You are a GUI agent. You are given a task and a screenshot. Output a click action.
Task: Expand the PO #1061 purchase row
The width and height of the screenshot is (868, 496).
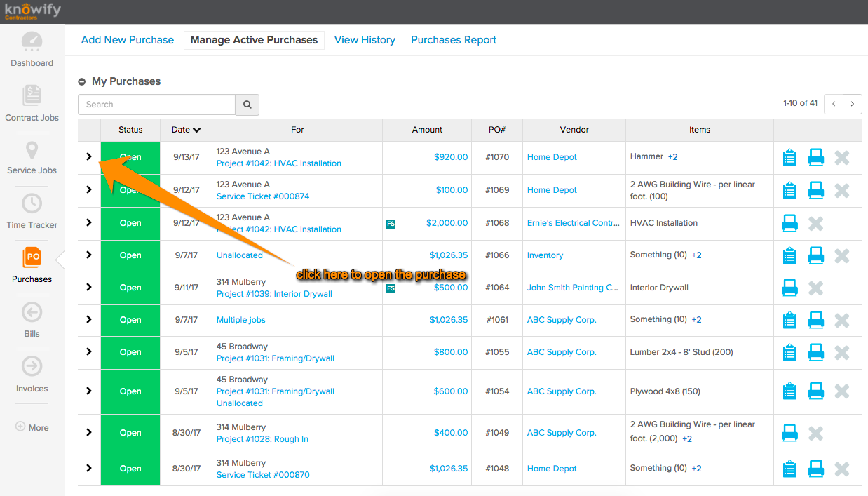click(x=89, y=320)
